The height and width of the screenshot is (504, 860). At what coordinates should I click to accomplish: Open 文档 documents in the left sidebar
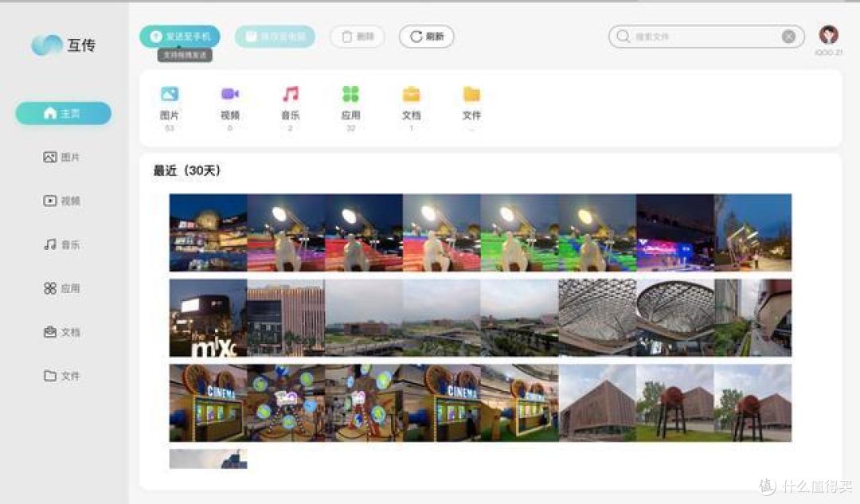pyautogui.click(x=62, y=332)
